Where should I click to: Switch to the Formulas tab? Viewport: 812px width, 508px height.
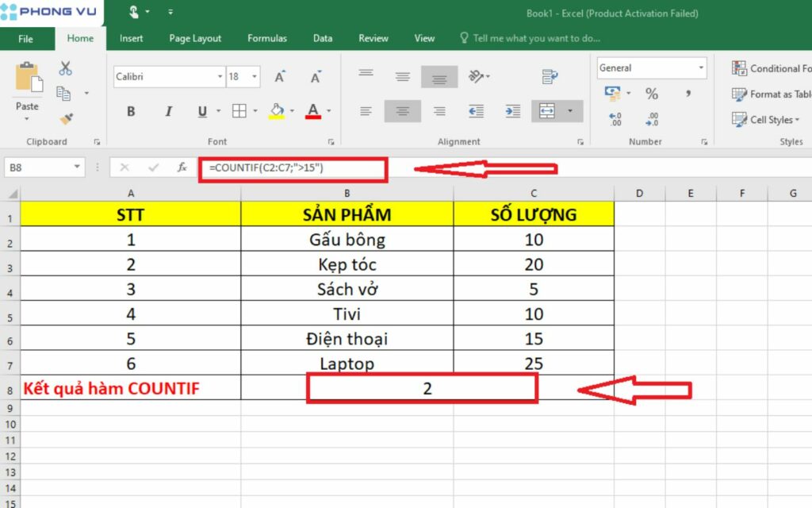click(x=266, y=38)
